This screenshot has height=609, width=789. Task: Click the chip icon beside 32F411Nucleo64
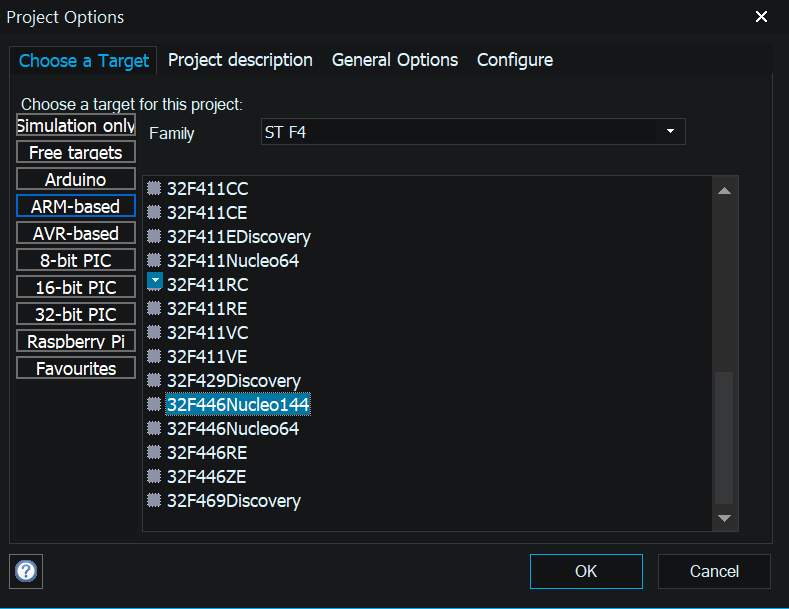154,260
